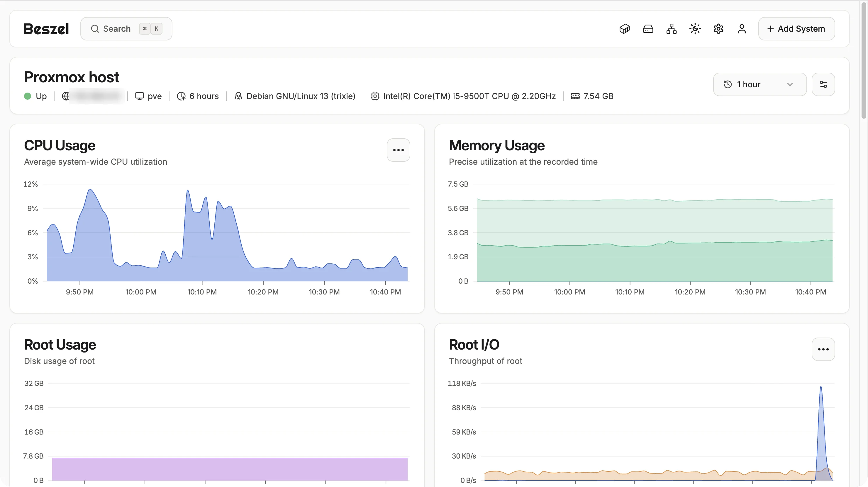The height and width of the screenshot is (487, 868).
Task: Click the Proxmox host title
Action: pyautogui.click(x=72, y=77)
